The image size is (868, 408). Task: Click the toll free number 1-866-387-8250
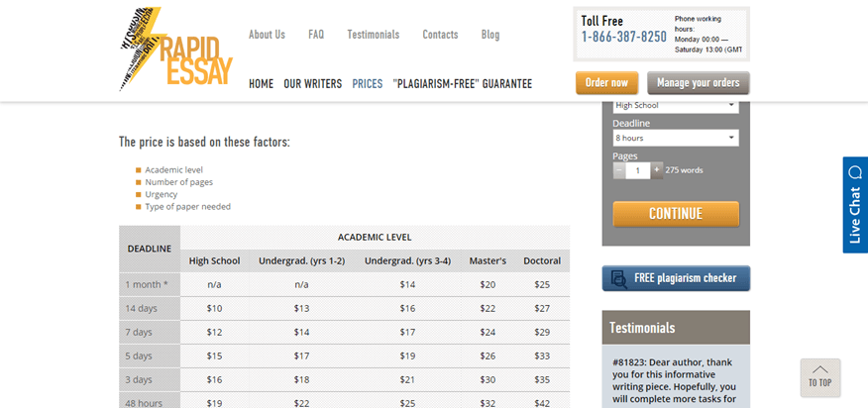click(624, 37)
